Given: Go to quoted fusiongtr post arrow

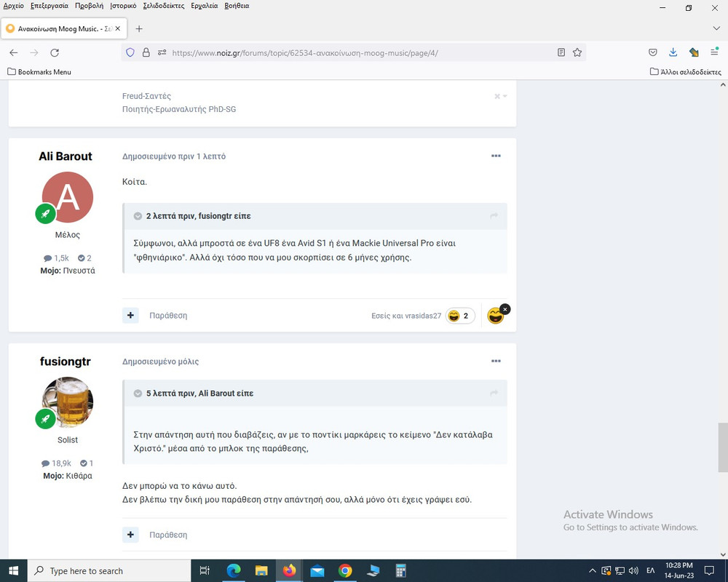Looking at the screenshot, I should pyautogui.click(x=494, y=216).
